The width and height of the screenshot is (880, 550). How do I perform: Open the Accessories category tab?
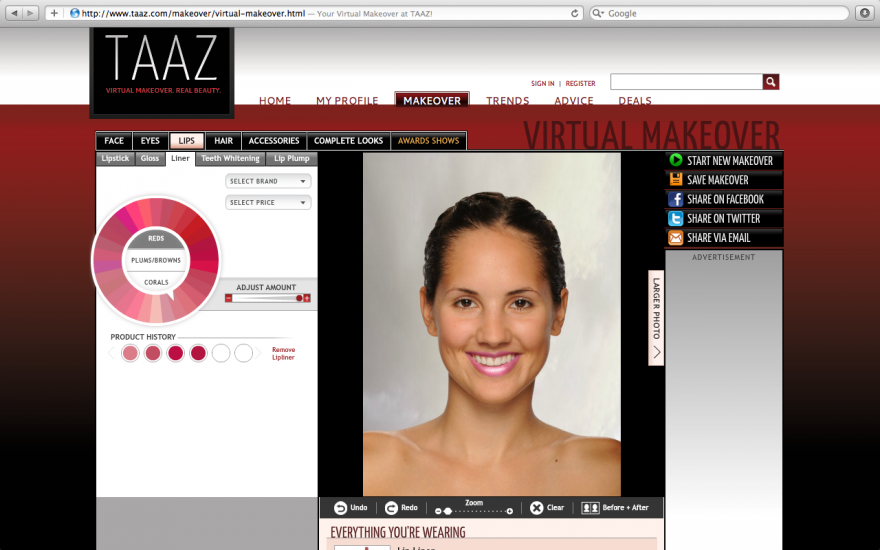(x=274, y=141)
